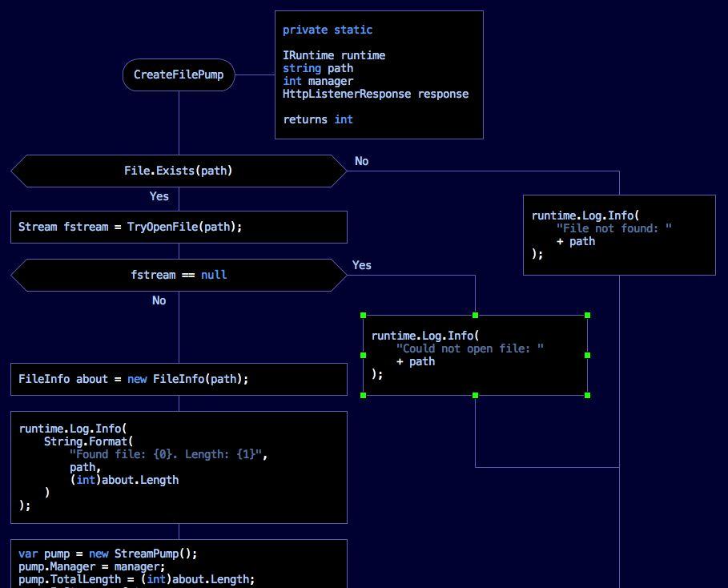
Task: Click the "returns int" text
Action: coord(318,119)
